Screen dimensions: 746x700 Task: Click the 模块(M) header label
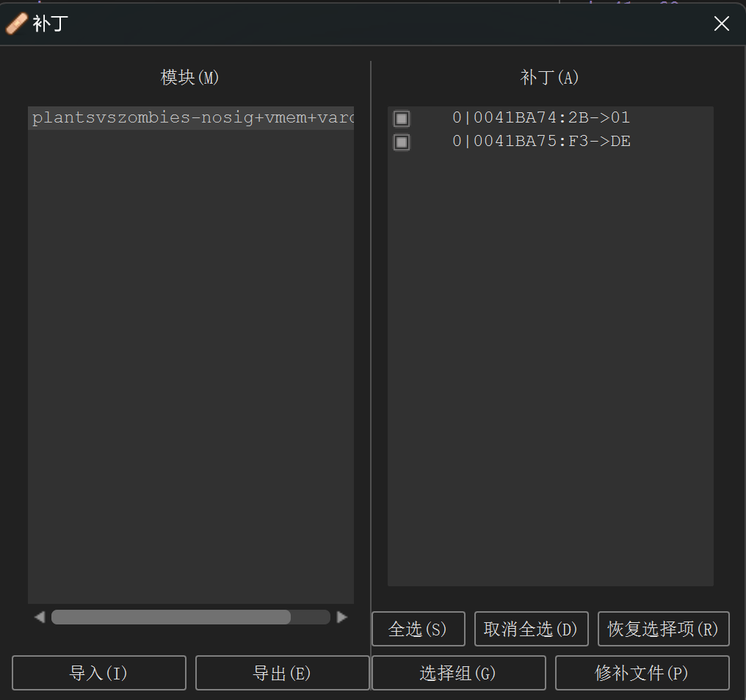190,78
